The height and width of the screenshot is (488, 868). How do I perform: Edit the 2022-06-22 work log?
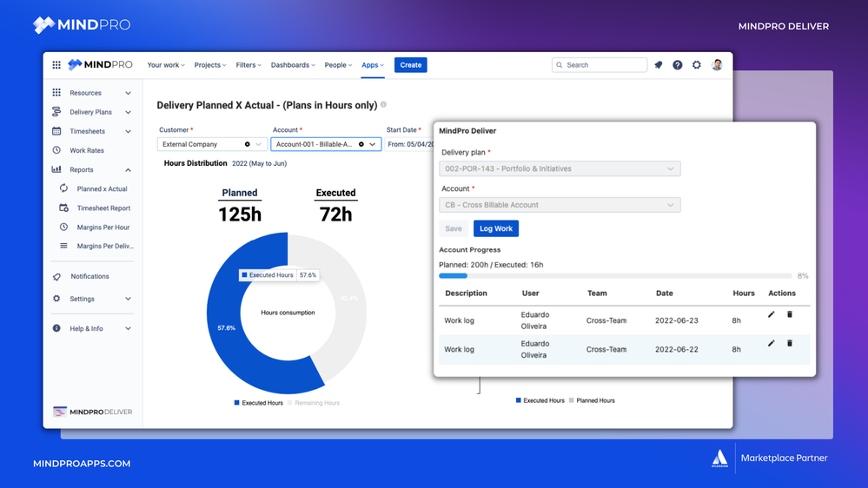click(772, 343)
